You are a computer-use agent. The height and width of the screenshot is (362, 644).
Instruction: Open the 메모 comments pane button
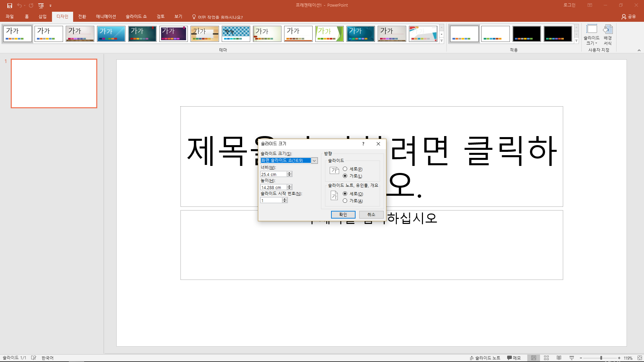(x=514, y=358)
